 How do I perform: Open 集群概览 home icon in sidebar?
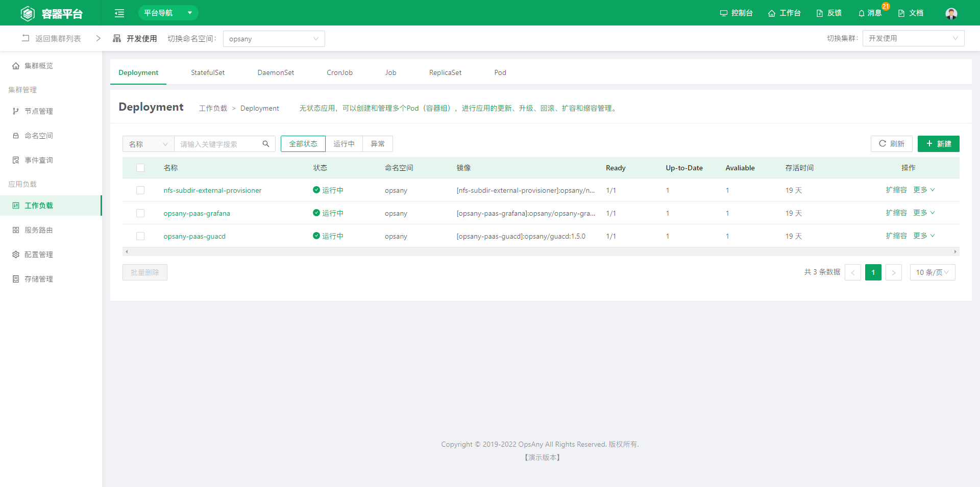[x=16, y=66]
